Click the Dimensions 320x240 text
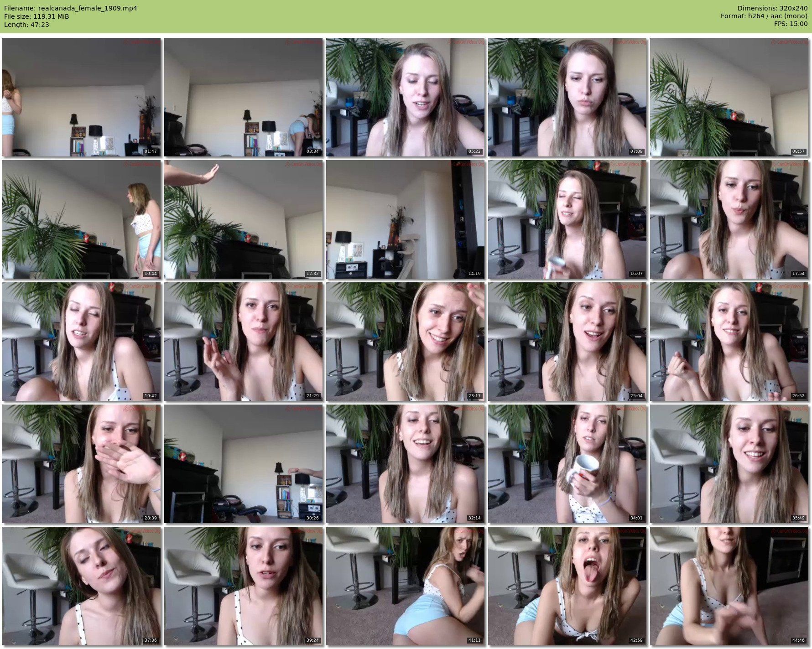This screenshot has height=649, width=812. (772, 8)
